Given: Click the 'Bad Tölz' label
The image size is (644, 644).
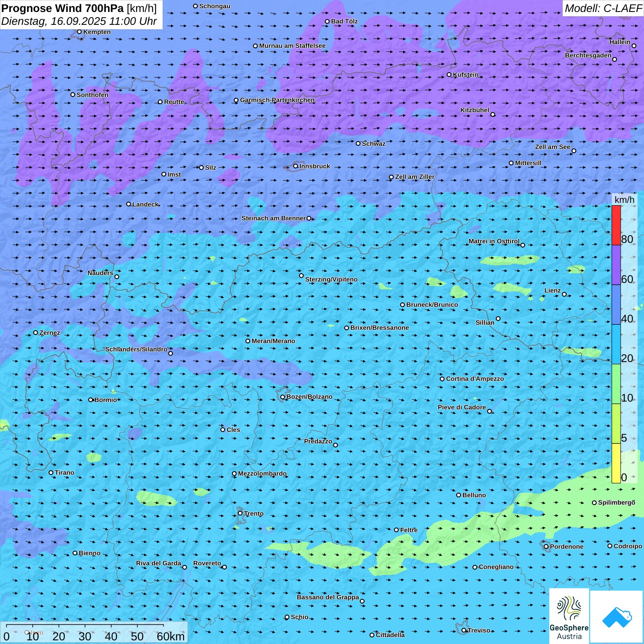Looking at the screenshot, I should point(345,21).
